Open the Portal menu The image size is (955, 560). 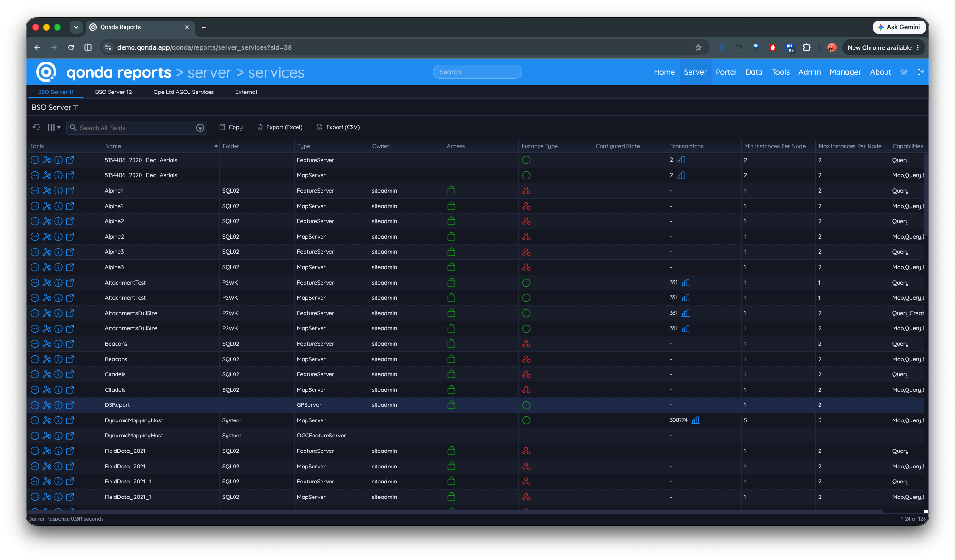[726, 72]
